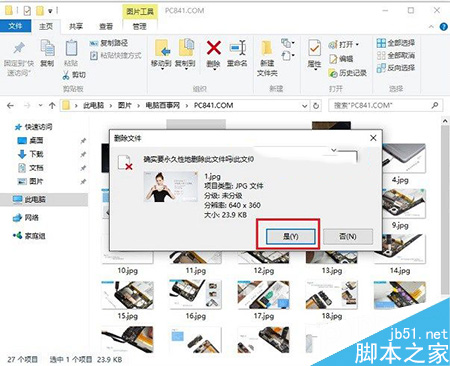This screenshot has height=366, width=450.
Task: Switch to the View ribbon tab
Action: pos(106,26)
